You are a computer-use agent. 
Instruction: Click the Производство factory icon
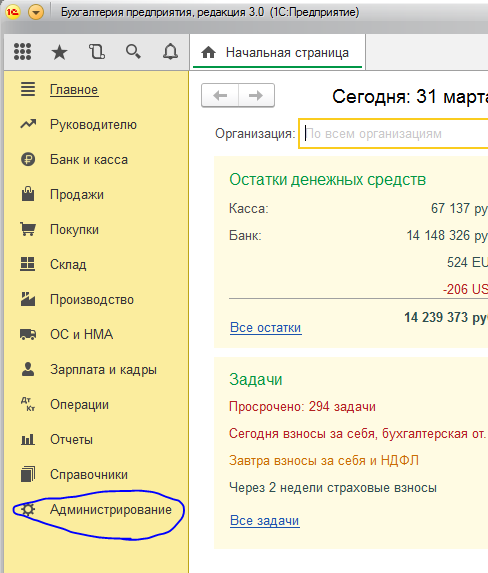pos(28,299)
